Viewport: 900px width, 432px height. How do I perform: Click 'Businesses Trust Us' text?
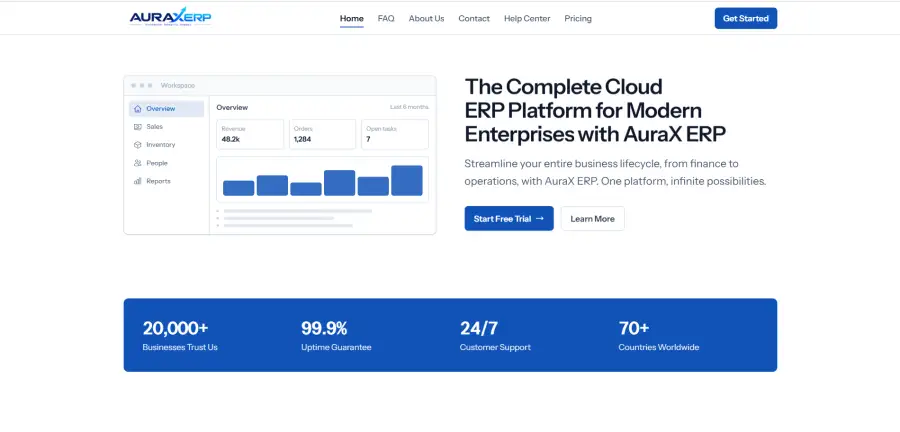coord(180,347)
